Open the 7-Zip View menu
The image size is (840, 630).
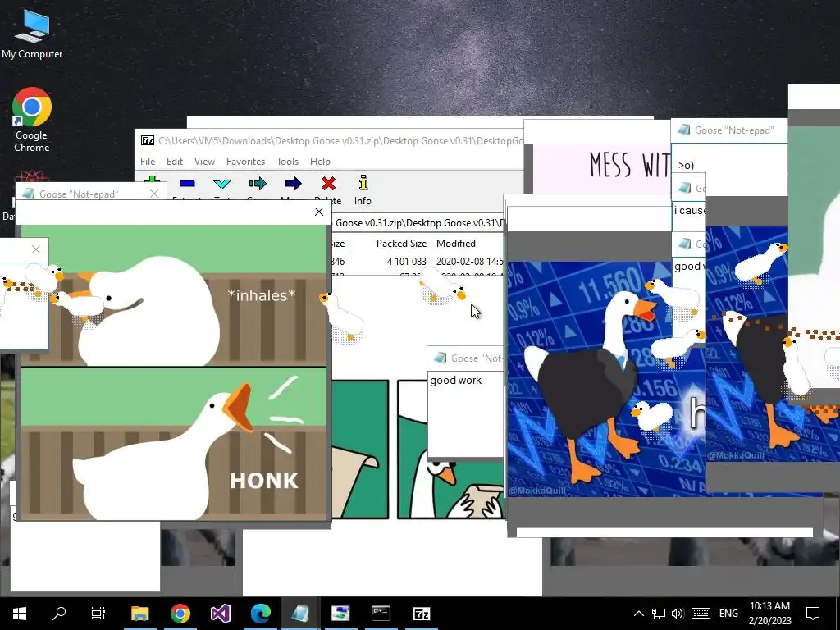(204, 162)
